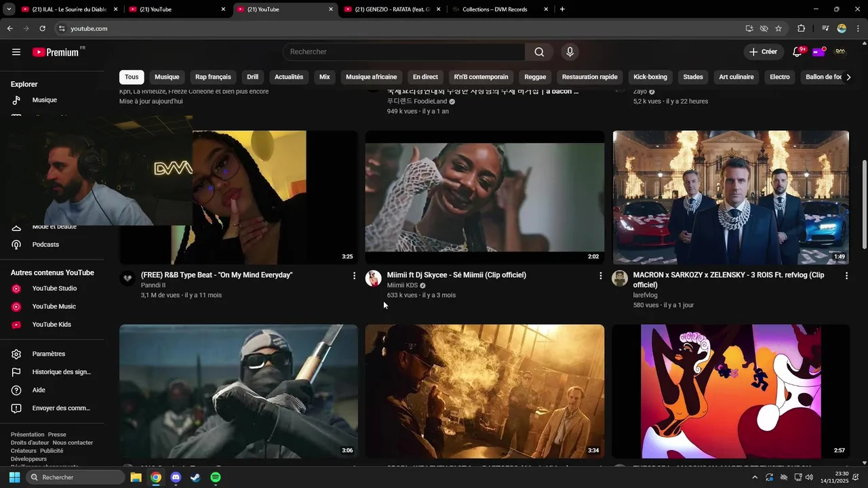Select the Rap français chip
The width and height of the screenshot is (868, 488).
point(213,77)
